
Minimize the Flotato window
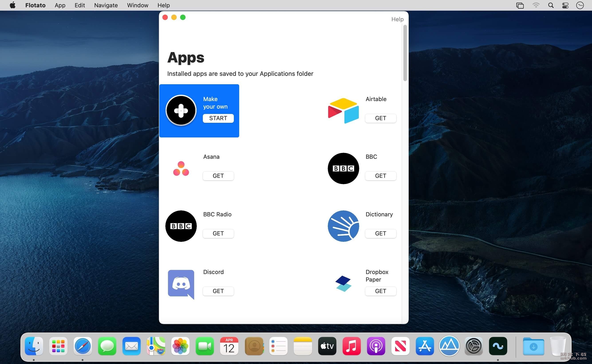pos(174,17)
